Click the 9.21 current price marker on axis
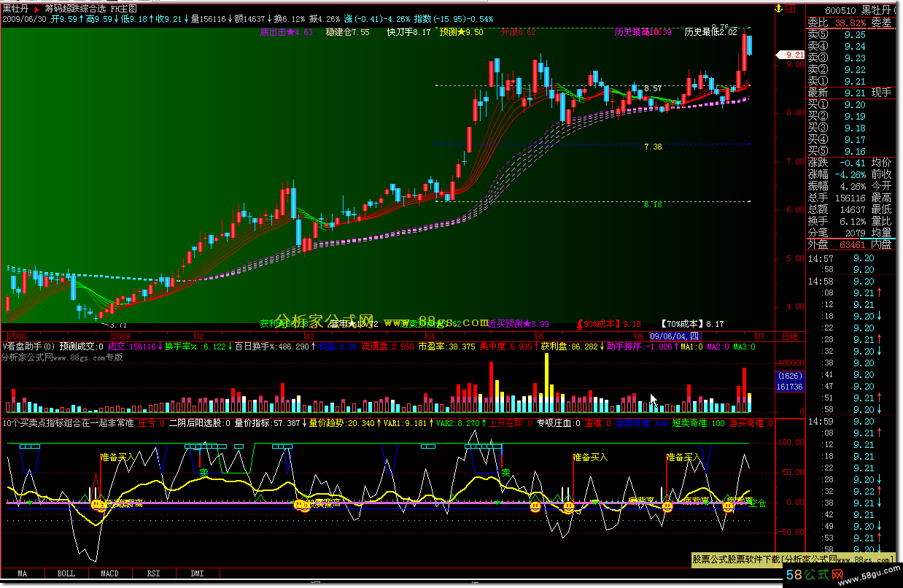The image size is (903, 588). (790, 55)
